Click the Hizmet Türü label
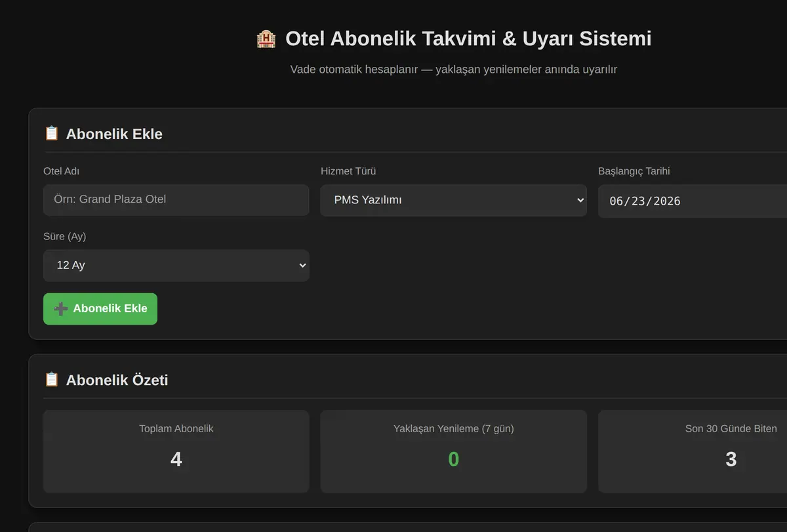The image size is (787, 532). pos(348,171)
